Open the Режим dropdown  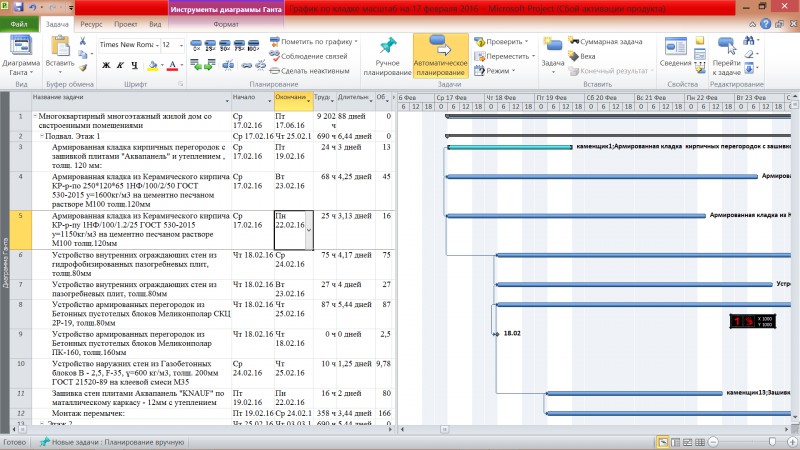pos(495,71)
